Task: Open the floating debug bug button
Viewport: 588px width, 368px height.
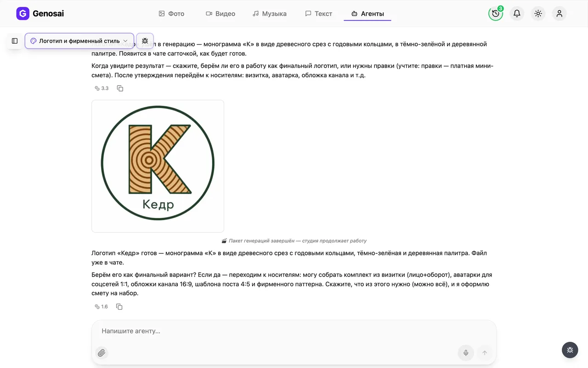Action: (570, 350)
